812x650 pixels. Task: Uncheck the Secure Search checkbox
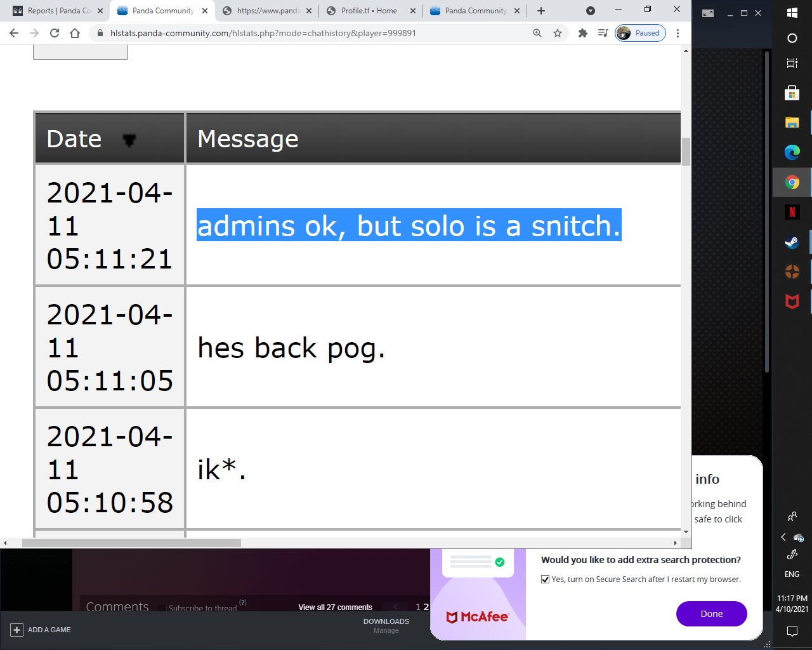[x=545, y=579]
